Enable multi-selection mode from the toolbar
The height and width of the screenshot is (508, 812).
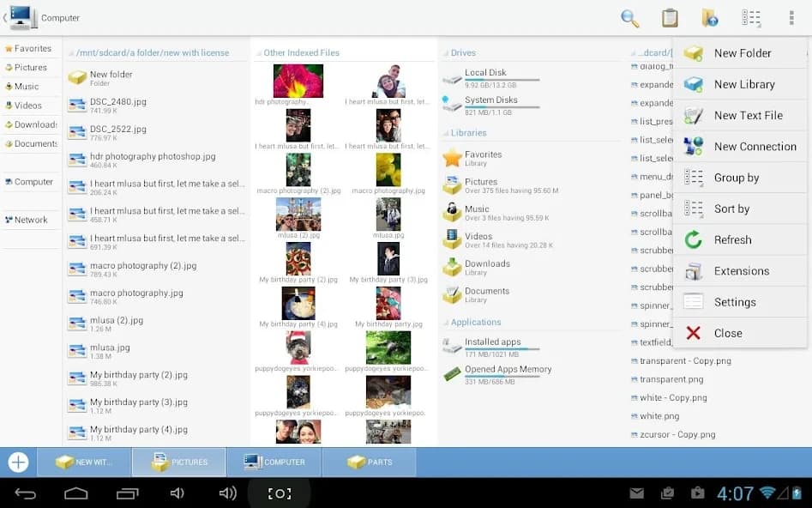pos(751,17)
